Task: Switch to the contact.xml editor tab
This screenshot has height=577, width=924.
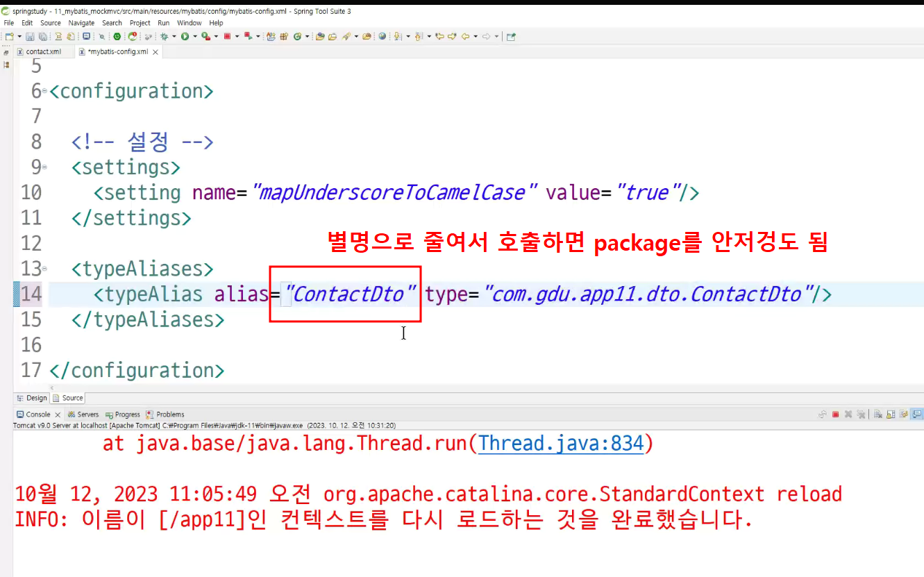Action: point(43,51)
